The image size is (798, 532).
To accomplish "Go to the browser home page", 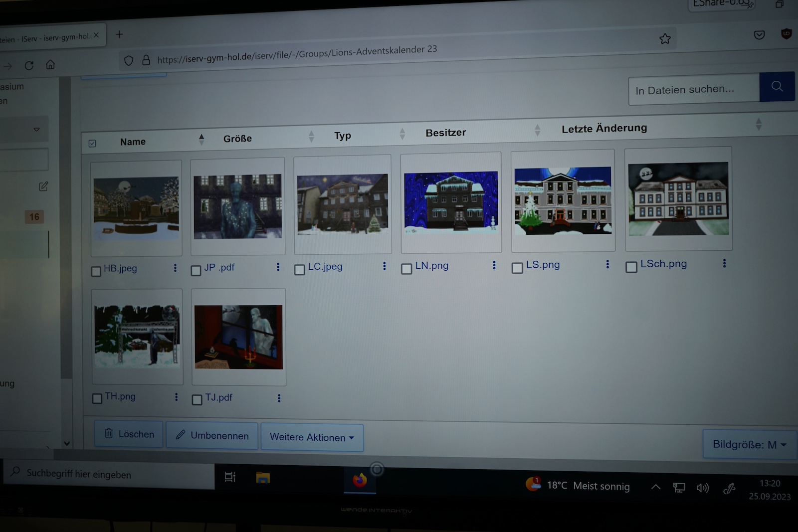I will (50, 65).
